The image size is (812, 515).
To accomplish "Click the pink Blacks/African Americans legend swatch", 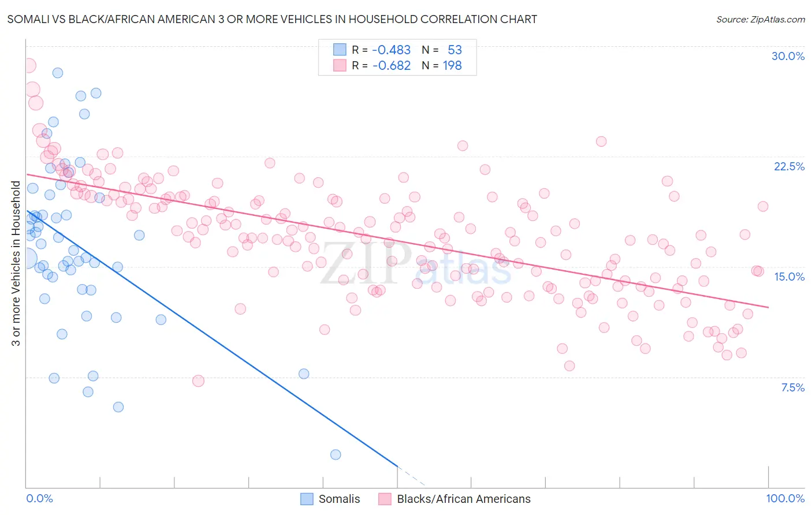I will (385, 499).
